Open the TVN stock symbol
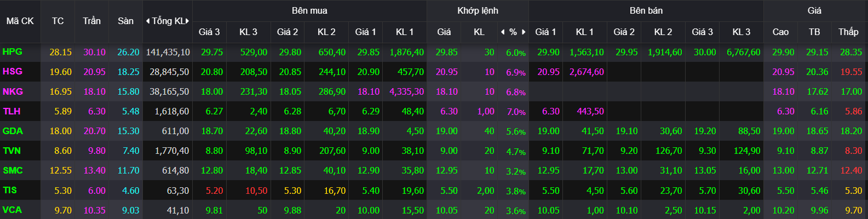The width and height of the screenshot is (868, 219). [12, 151]
